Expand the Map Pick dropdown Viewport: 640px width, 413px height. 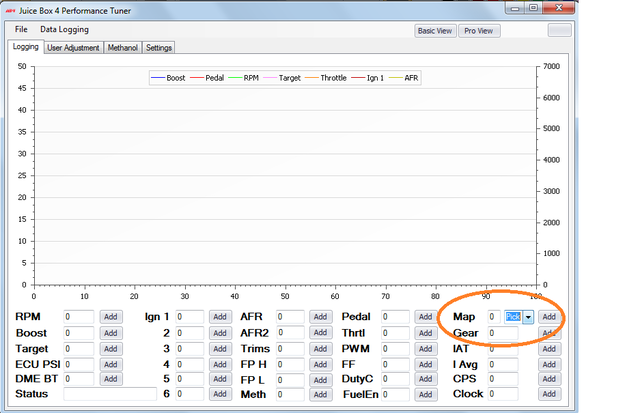(x=528, y=317)
